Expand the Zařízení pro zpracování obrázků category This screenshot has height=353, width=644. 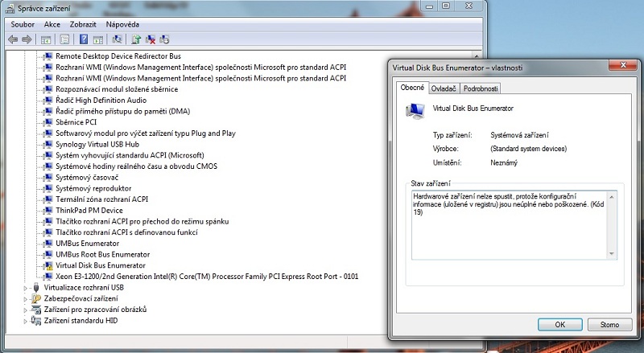[26, 310]
